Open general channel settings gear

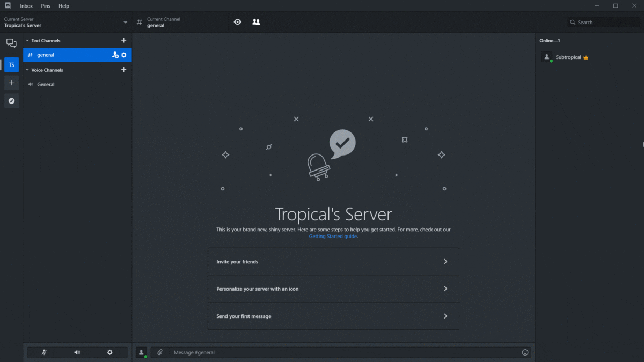pyautogui.click(x=124, y=55)
